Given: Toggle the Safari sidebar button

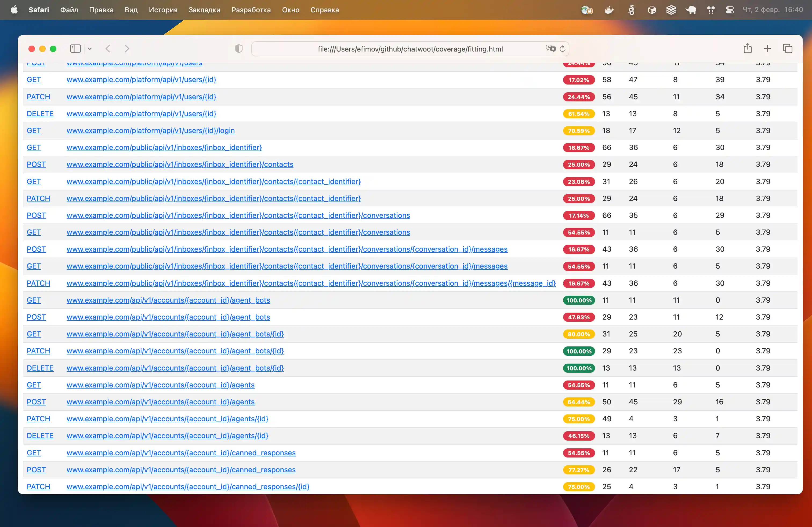Looking at the screenshot, I should (x=75, y=49).
